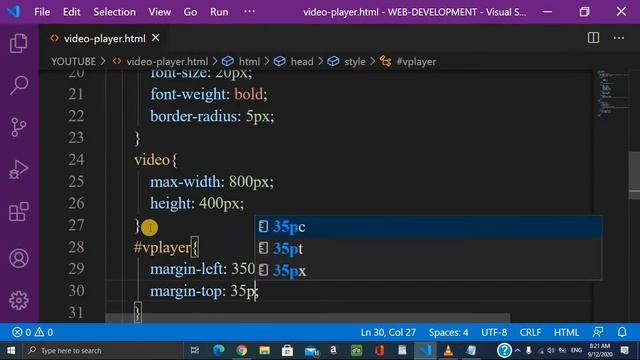Click line number 28 in gutter
640x360 pixels.
click(76, 247)
